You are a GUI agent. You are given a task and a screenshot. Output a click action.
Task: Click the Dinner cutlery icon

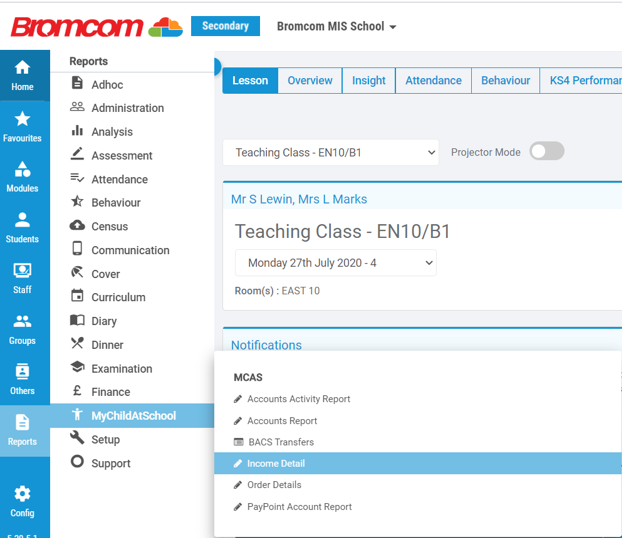[77, 343]
